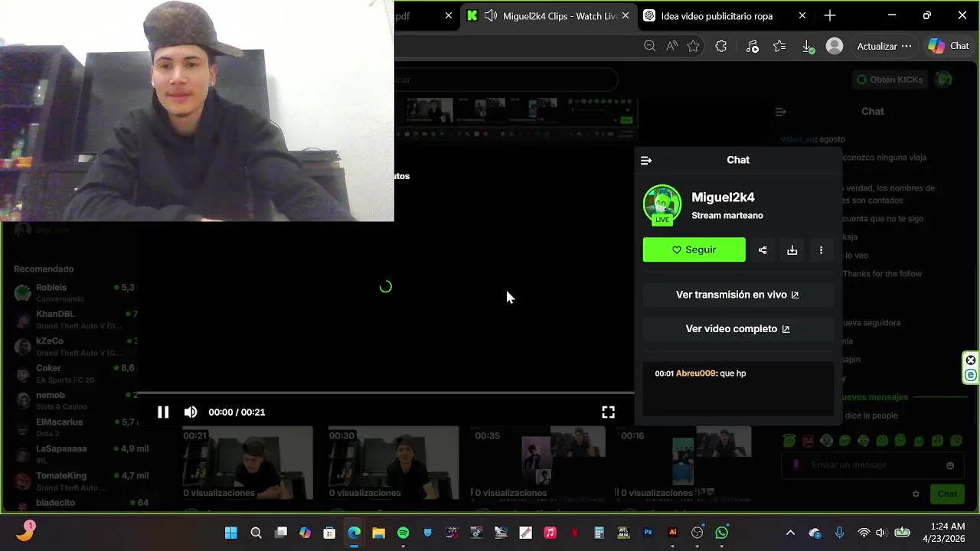Open the emoji picker in message box
Viewport: 980px width, 551px height.
(950, 465)
